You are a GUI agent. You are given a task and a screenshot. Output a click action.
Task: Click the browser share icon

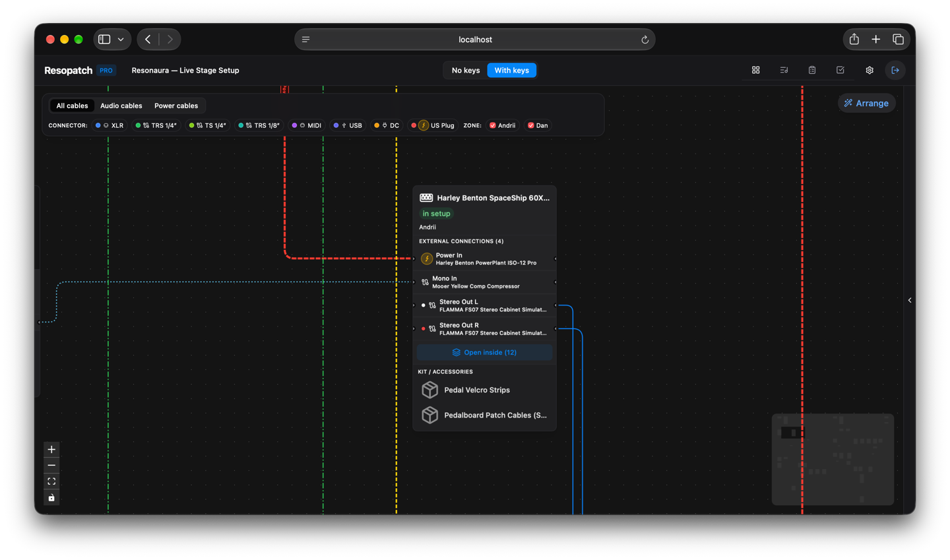pyautogui.click(x=854, y=40)
